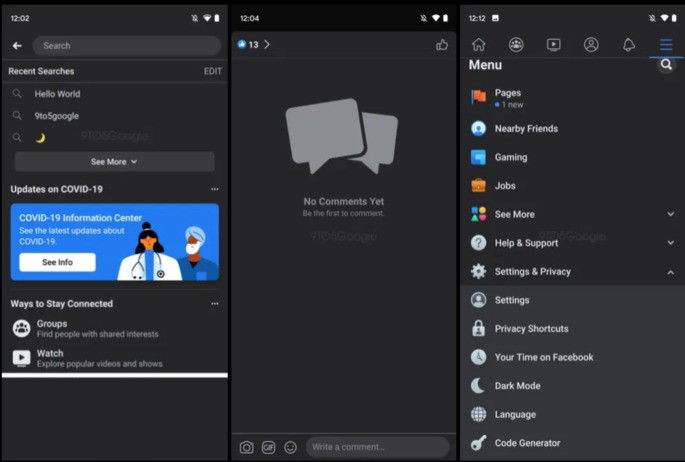Open Settings under Settings & Privacy
The height and width of the screenshot is (462, 685).
(572, 300)
